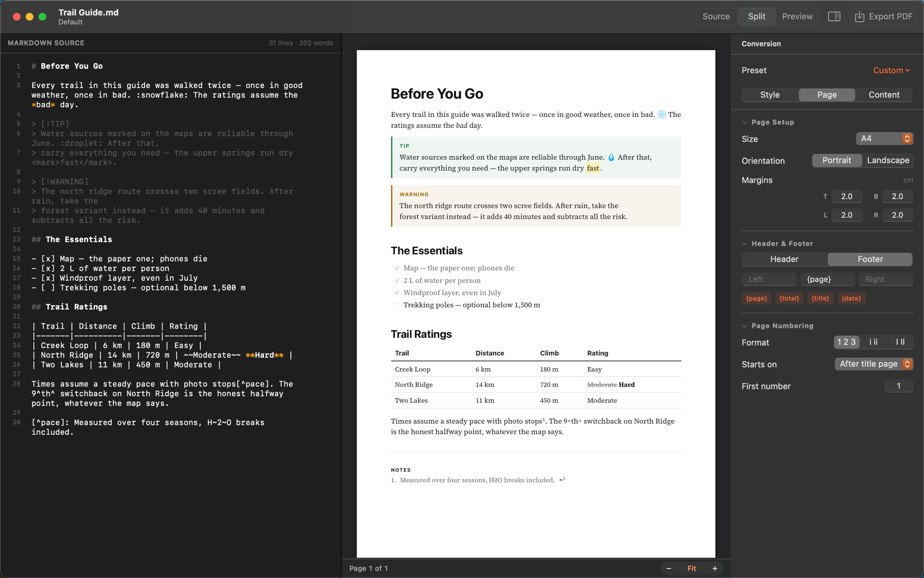
Task: Open the Page settings tab
Action: point(827,95)
